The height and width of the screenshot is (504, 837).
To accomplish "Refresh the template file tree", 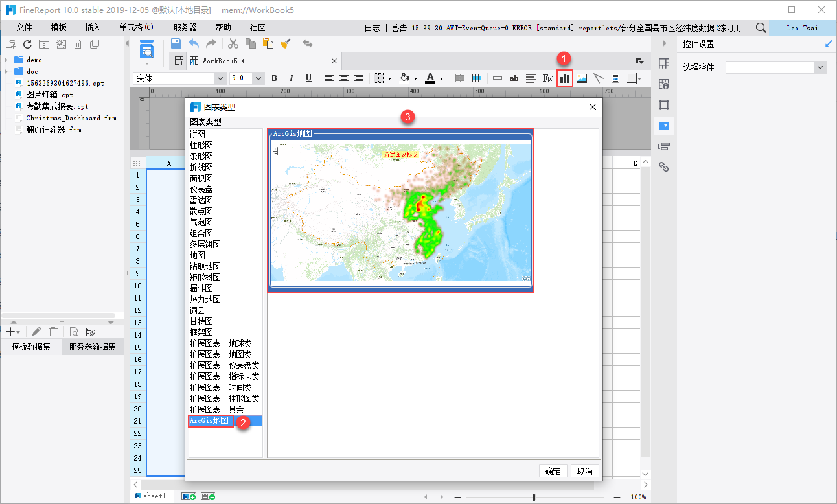I will [27, 44].
